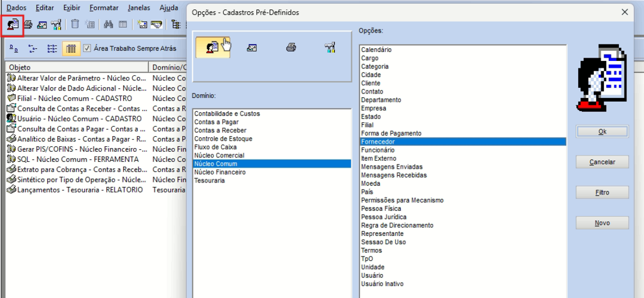The image size is (644, 298).
Task: Select Extrato para Cobrança workspace row
Action: pyautogui.click(x=97, y=169)
